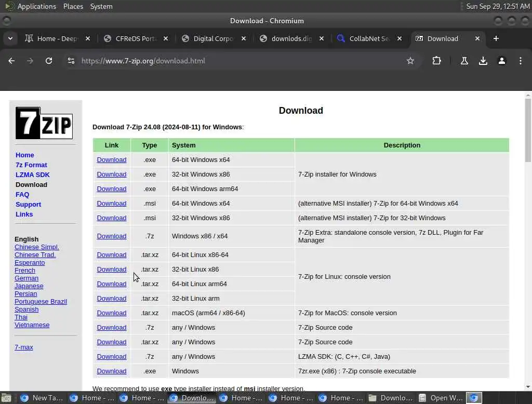Open the LZMA SDK sidebar link
Viewport: 532px width, 404px height.
[x=33, y=174]
